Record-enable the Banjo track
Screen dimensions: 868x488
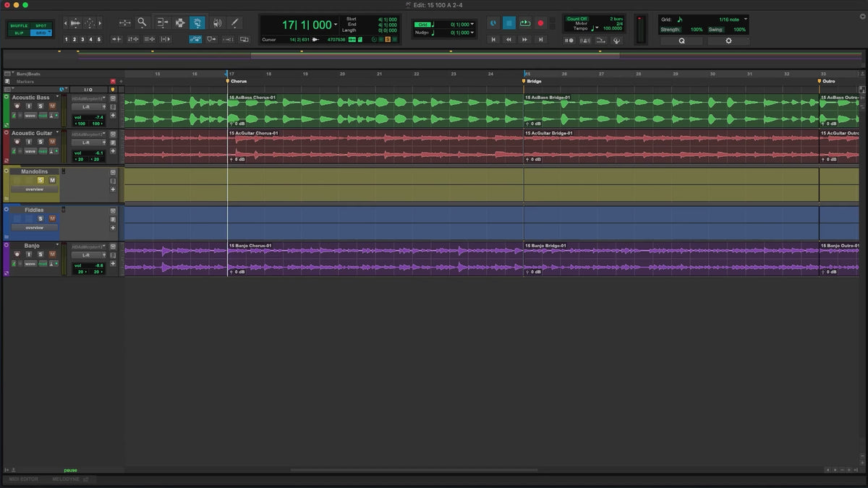[18, 254]
